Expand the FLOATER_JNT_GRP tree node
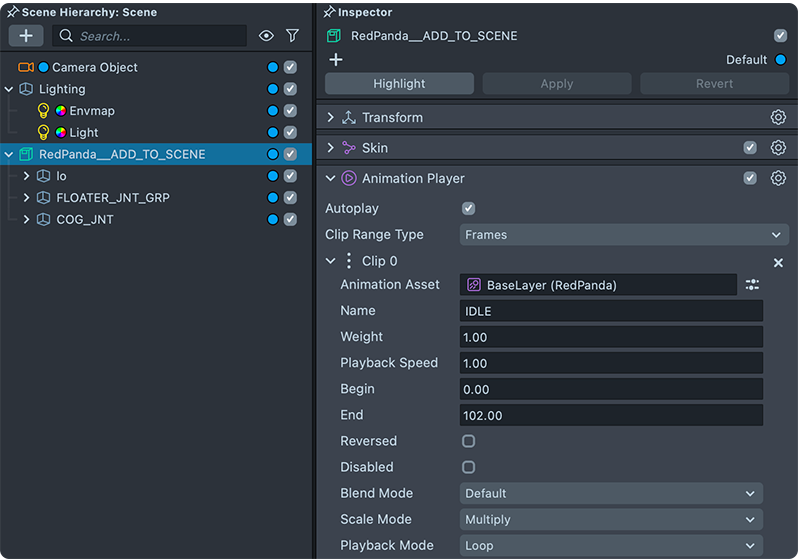This screenshot has width=800, height=559. 26,198
